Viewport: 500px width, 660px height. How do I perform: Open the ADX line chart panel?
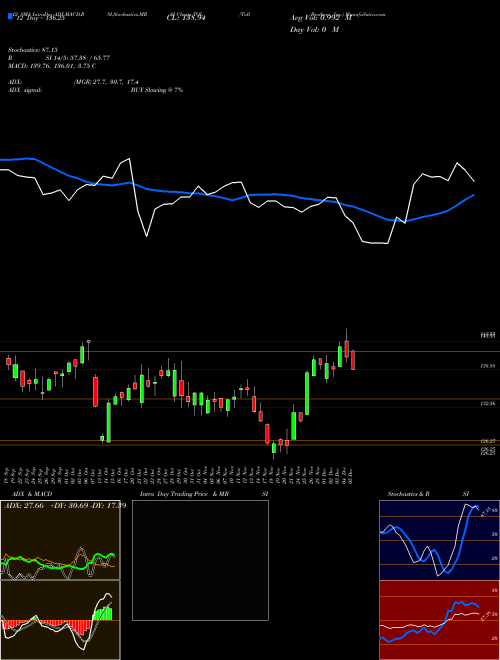pyautogui.click(x=60, y=540)
